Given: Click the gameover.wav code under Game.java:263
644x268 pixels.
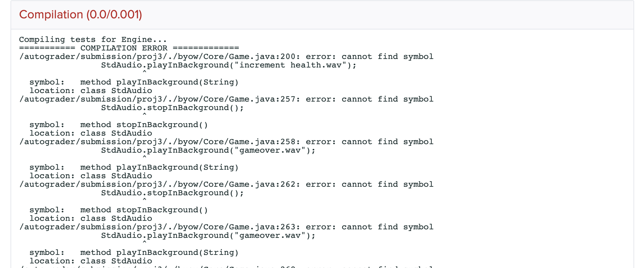Looking at the screenshot, I should [x=208, y=236].
